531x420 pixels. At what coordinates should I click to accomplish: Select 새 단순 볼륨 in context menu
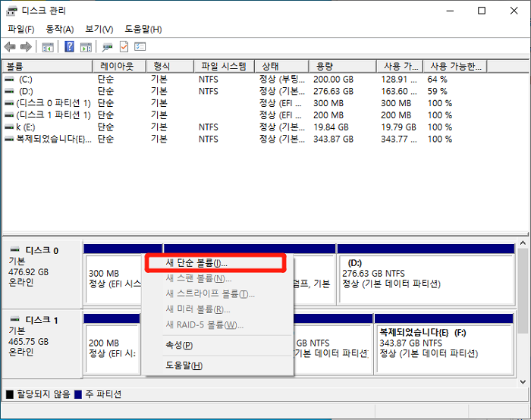196,263
